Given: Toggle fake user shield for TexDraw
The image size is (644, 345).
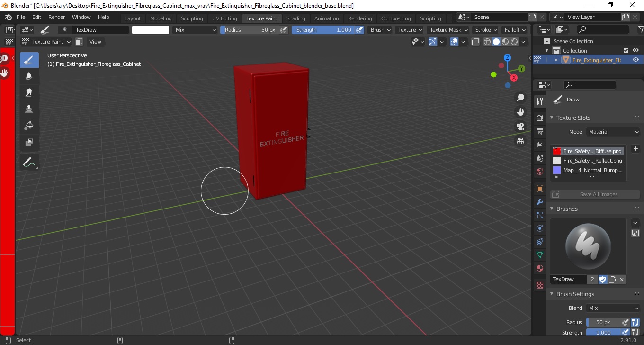Looking at the screenshot, I should 602,279.
